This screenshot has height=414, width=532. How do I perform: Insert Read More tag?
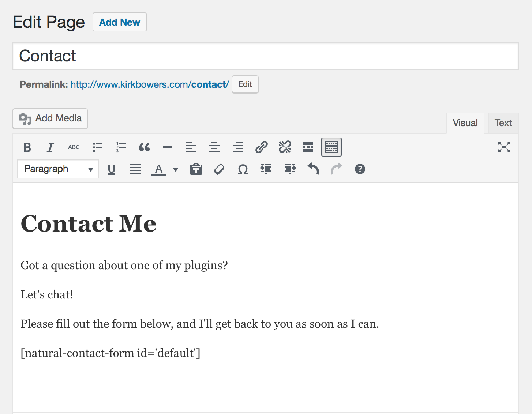point(308,147)
